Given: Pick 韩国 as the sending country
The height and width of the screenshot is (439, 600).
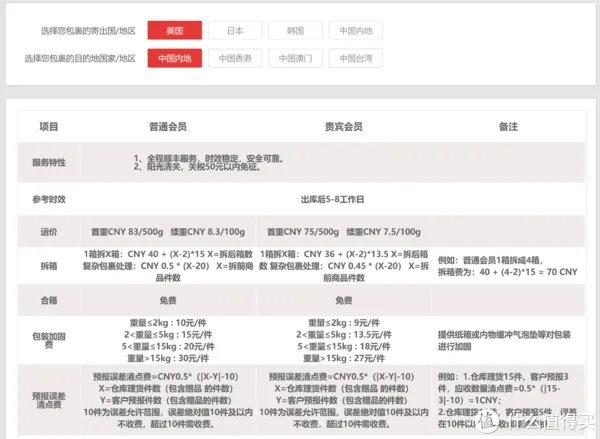Looking at the screenshot, I should click(295, 30).
